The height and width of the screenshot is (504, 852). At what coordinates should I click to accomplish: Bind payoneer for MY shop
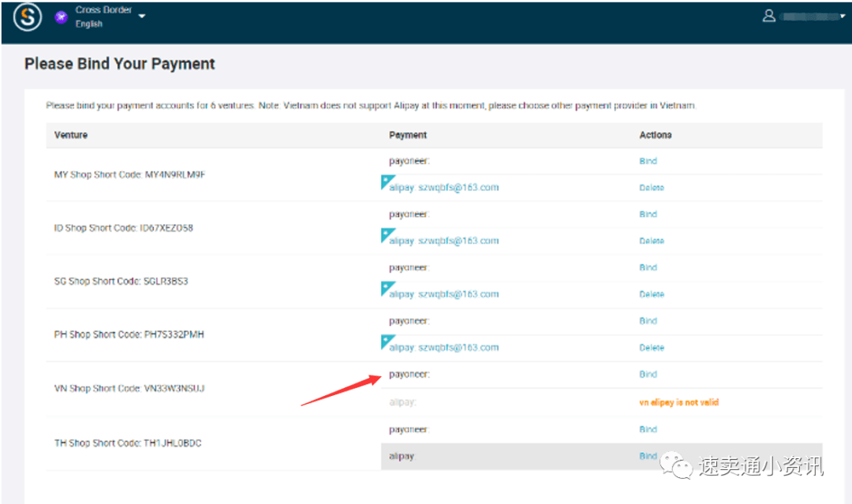(648, 161)
